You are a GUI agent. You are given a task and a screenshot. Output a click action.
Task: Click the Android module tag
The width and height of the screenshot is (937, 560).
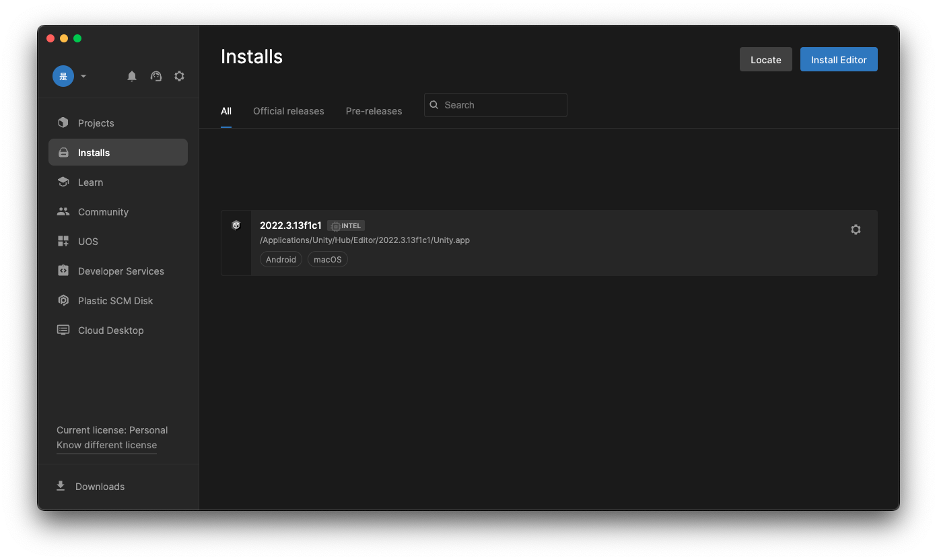coord(281,259)
